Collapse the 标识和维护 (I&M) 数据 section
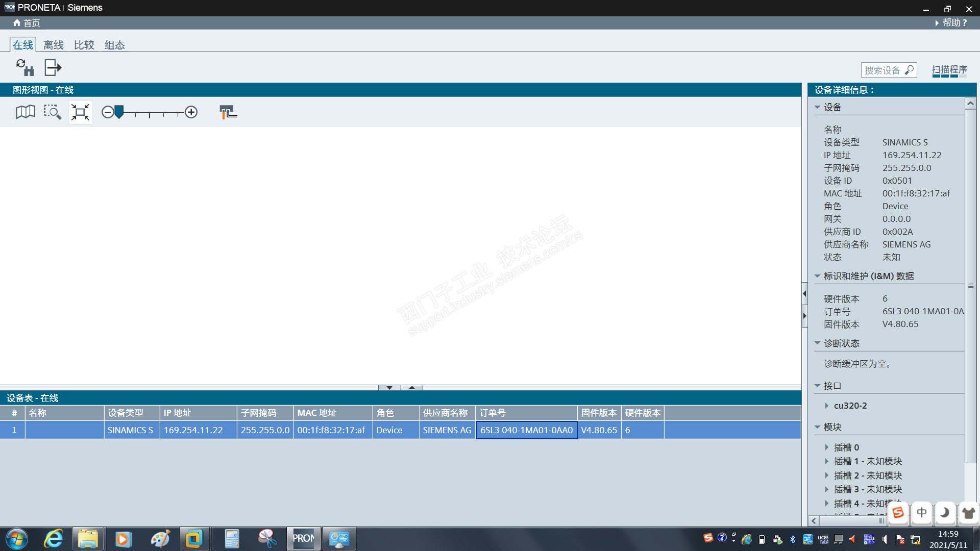This screenshot has height=551, width=980. tap(818, 276)
